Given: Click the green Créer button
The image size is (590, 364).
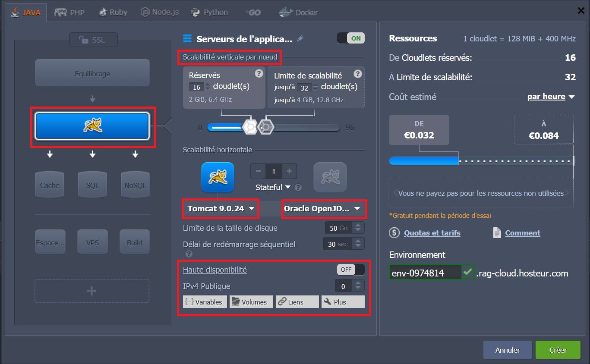Looking at the screenshot, I should pos(558,350).
